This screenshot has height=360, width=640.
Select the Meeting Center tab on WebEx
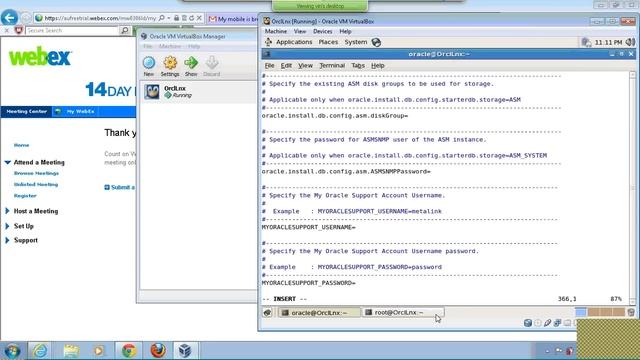point(27,111)
